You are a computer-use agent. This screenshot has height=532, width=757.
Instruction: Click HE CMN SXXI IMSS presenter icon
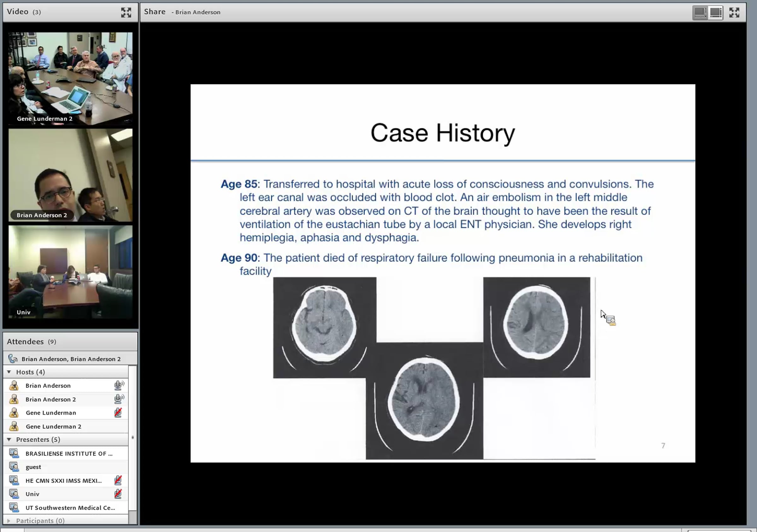pyautogui.click(x=14, y=480)
